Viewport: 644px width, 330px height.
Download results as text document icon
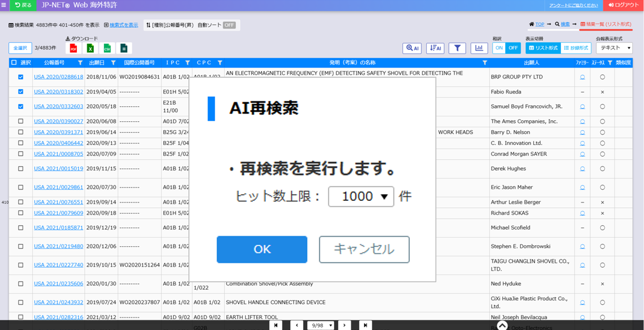pos(124,48)
